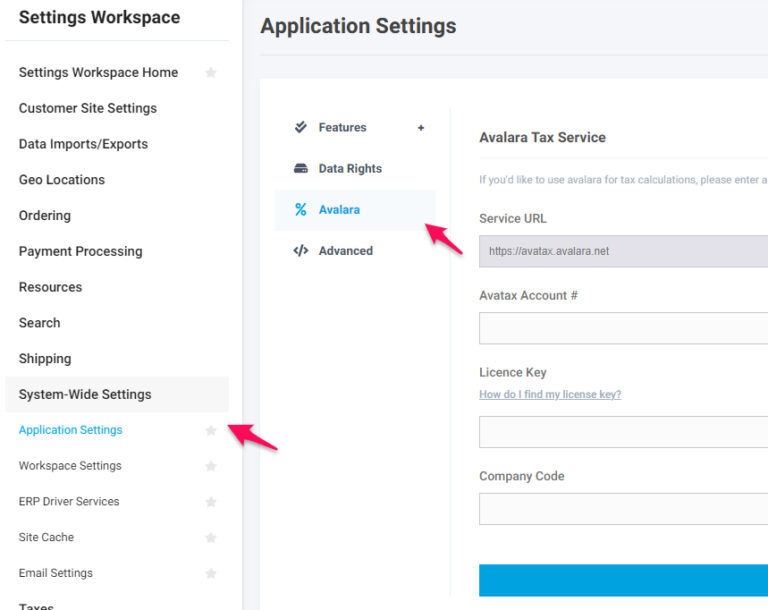
Task: Collapse the System-Wide Settings section
Action: pyautogui.click(x=117, y=394)
